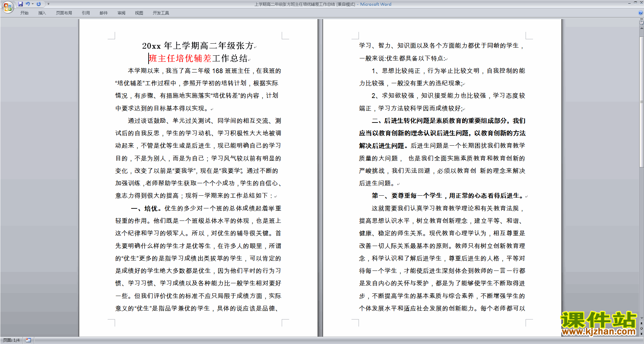
Task: Click the line starting 这就需要我们认真学习
Action: pos(447,208)
